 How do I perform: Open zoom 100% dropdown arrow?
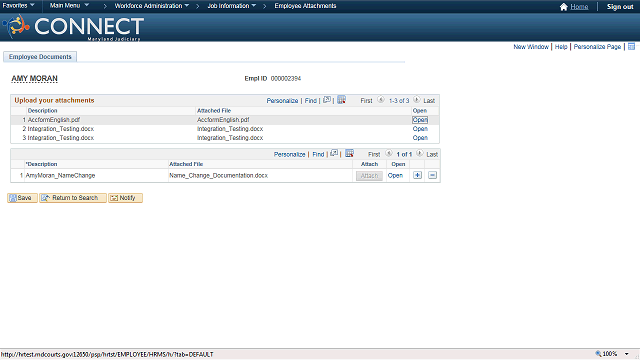click(627, 354)
